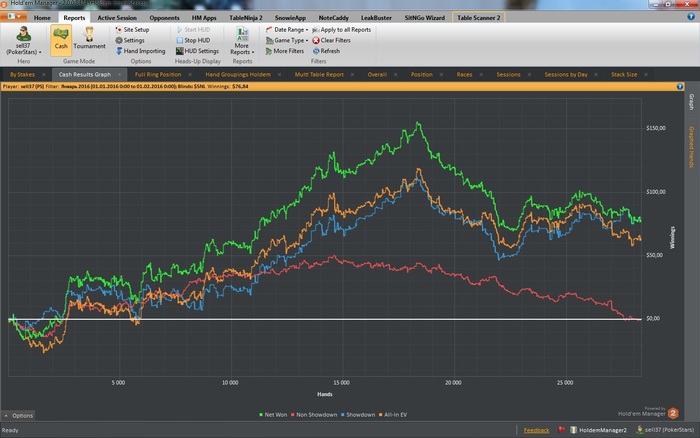Viewport: 700px width, 438px height.
Task: Switch to the Home ribbon tab
Action: pyautogui.click(x=42, y=18)
